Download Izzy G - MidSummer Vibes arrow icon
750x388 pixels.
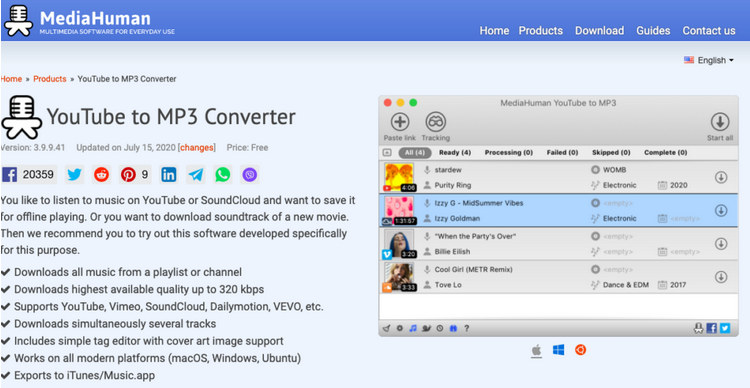coord(721,211)
